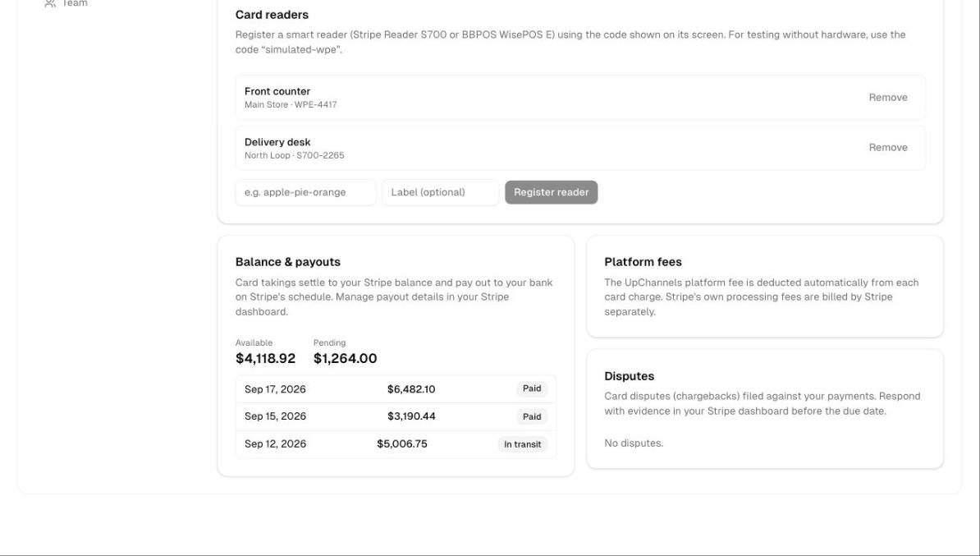Click the Card readers heading
The image size is (980, 556).
pos(272,15)
